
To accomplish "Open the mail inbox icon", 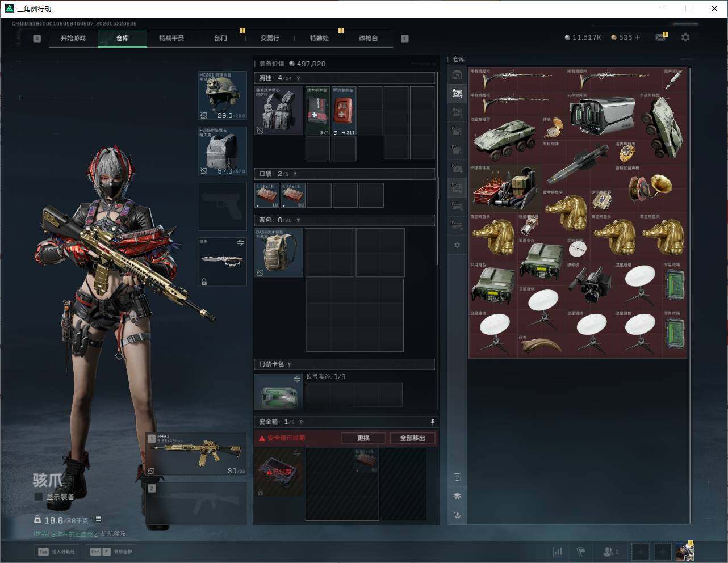I will 660,37.
